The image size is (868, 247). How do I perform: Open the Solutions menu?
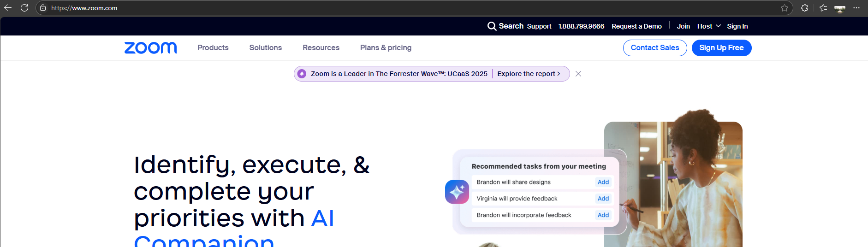point(266,47)
